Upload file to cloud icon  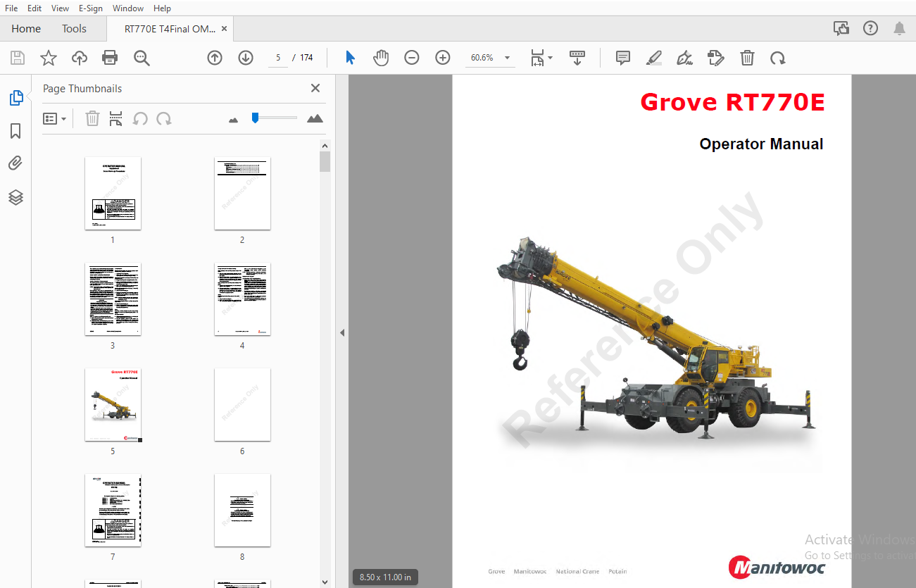coord(80,58)
